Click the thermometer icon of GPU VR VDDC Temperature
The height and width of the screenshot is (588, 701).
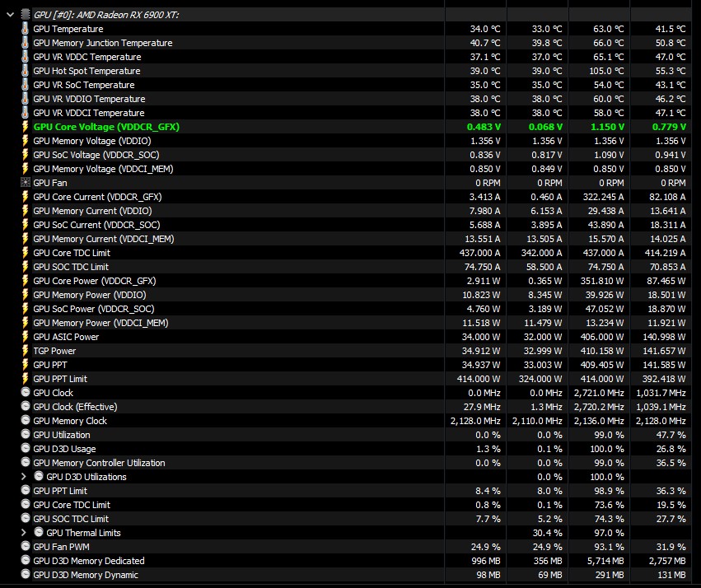(25, 57)
